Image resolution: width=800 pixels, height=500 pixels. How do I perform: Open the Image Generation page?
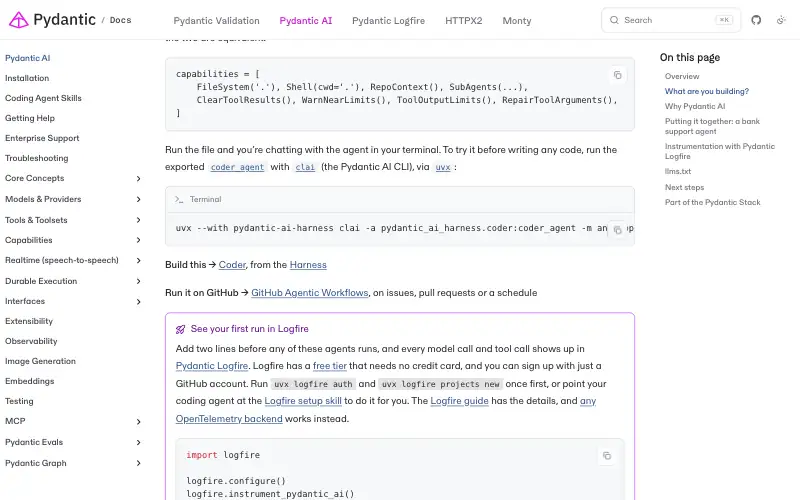pyautogui.click(x=40, y=361)
